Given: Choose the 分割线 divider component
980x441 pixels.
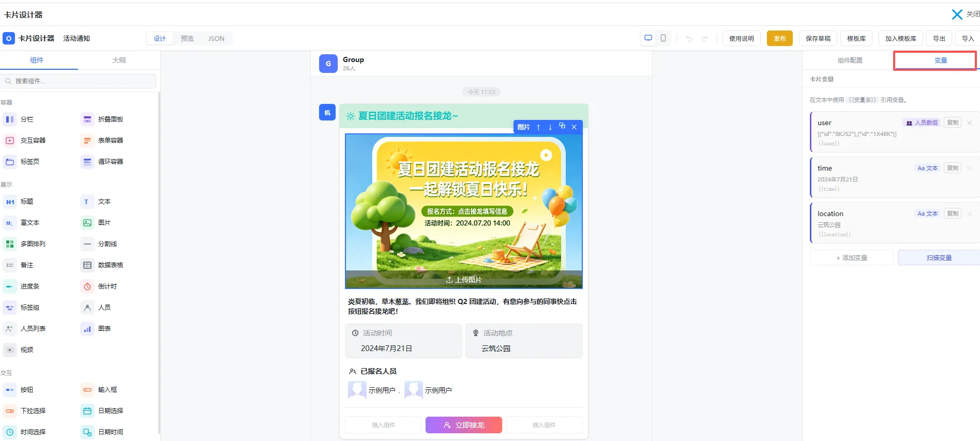Looking at the screenshot, I should point(99,244).
